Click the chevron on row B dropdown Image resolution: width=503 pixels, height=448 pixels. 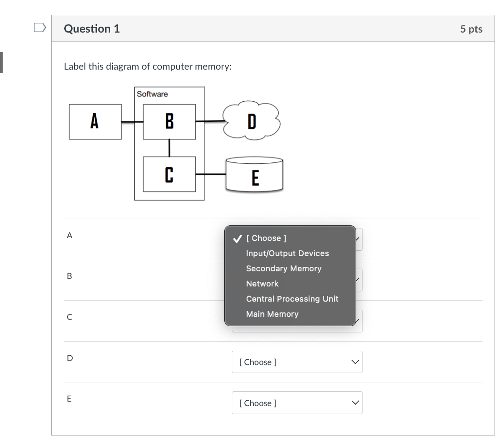pyautogui.click(x=355, y=280)
